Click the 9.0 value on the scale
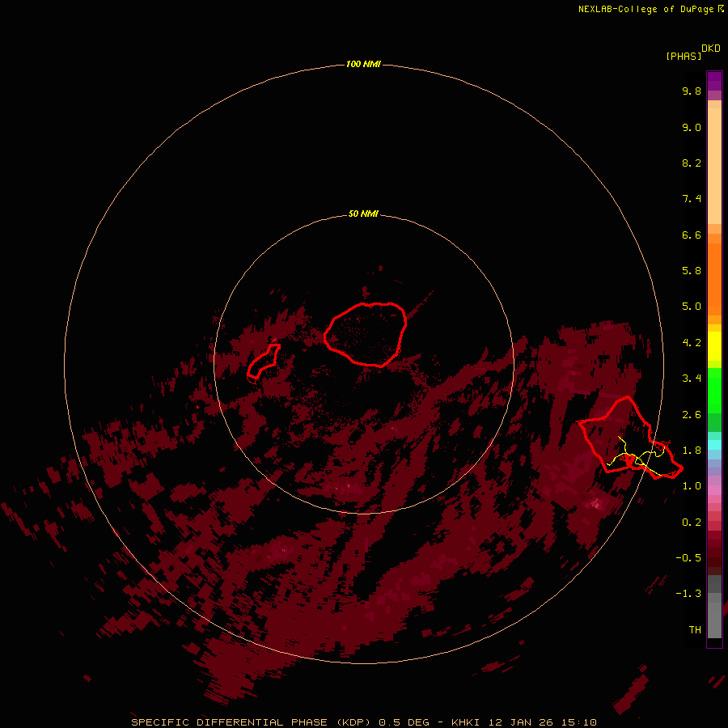The width and height of the screenshot is (728, 728). [x=692, y=127]
